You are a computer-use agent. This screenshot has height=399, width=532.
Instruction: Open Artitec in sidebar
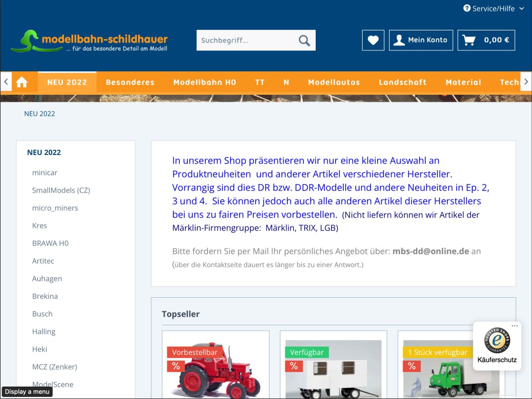click(43, 261)
